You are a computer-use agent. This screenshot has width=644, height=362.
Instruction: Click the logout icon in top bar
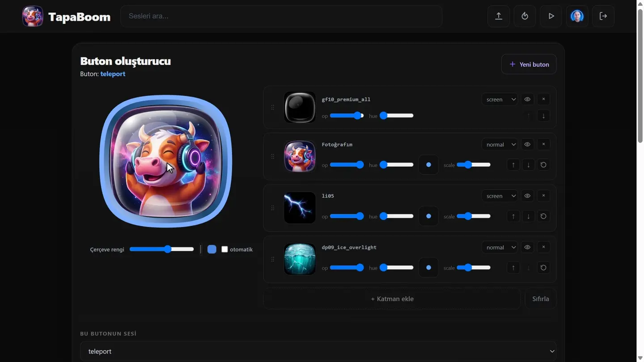(x=603, y=16)
